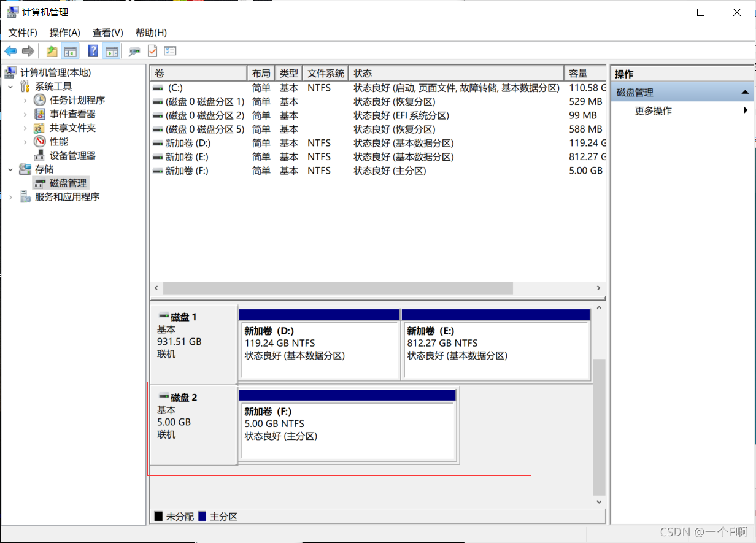Expand the 共享文件夹 node

point(25,128)
